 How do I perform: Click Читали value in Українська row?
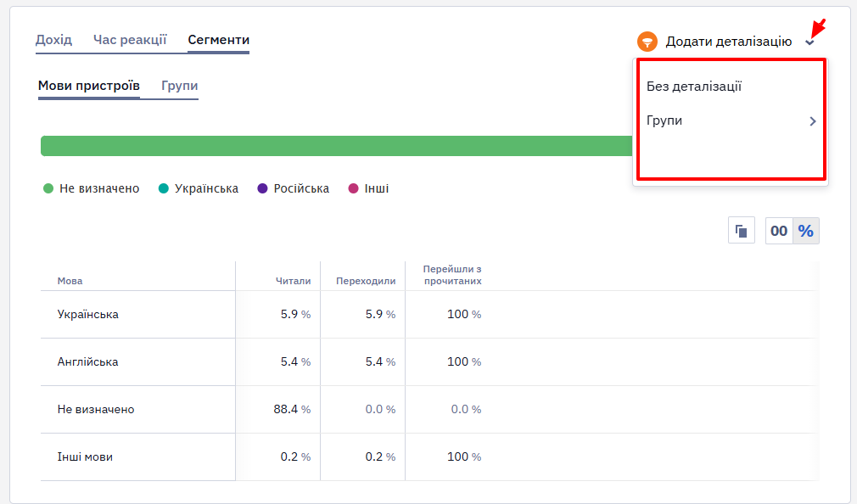295,314
